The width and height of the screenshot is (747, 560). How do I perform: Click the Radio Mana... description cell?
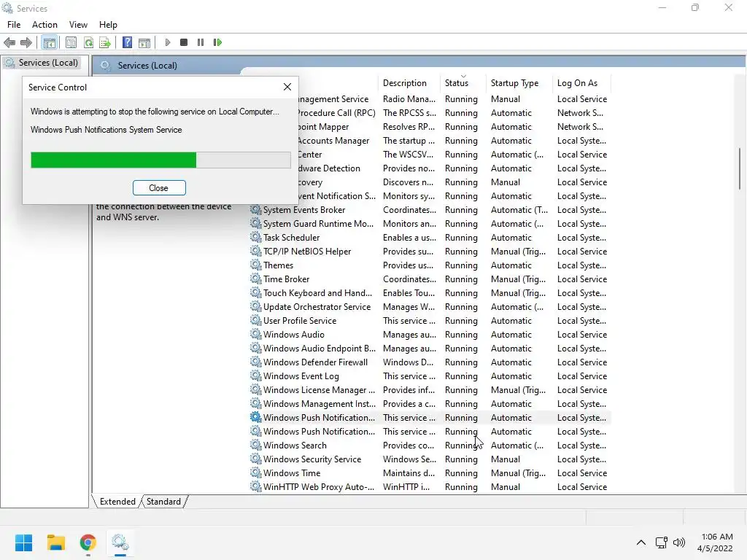[x=409, y=99]
